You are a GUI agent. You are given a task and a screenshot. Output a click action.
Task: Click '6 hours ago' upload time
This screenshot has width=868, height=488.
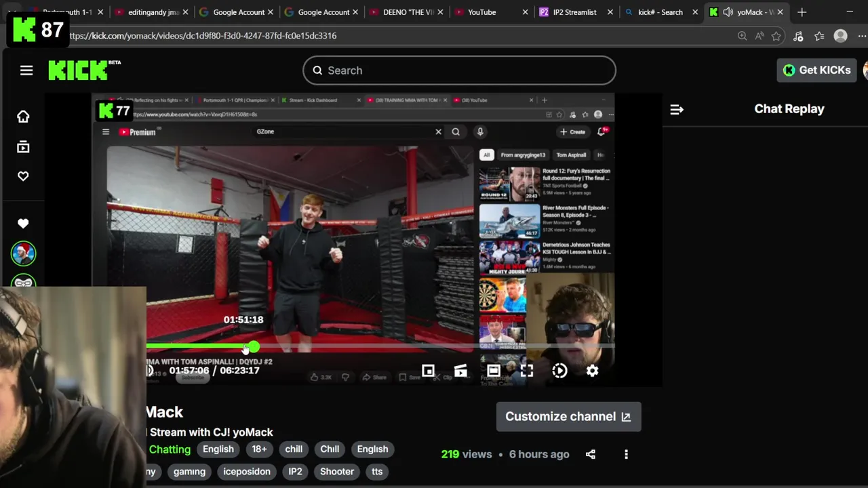pyautogui.click(x=539, y=454)
